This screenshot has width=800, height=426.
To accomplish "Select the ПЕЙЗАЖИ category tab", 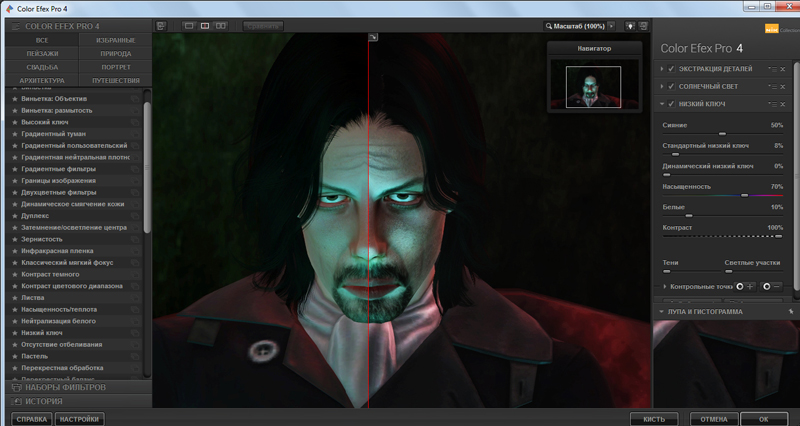I will 42,54.
